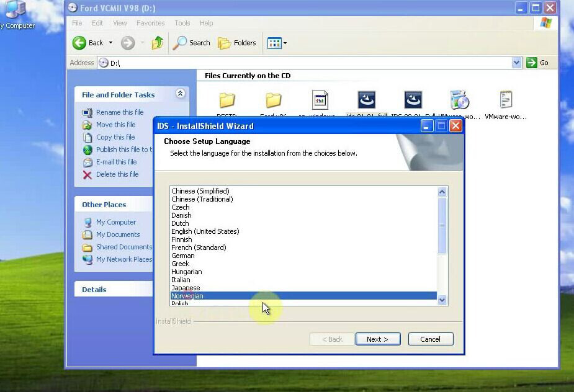Open My Documents under Other Places
Viewport: 574px width, 392px height.
pyautogui.click(x=118, y=234)
